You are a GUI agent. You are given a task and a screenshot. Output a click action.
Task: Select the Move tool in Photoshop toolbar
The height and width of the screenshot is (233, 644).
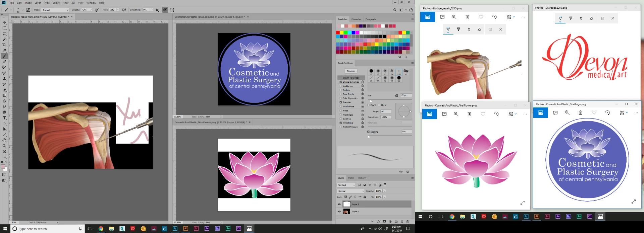tap(4, 22)
